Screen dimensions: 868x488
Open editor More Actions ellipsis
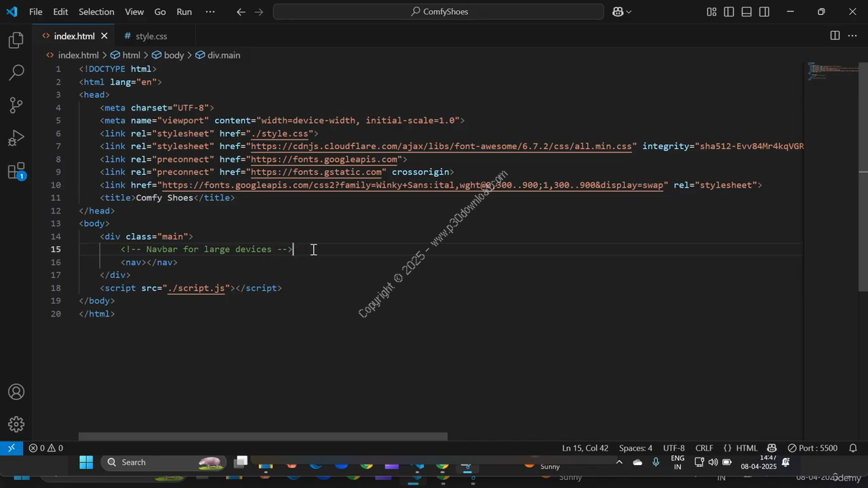853,36
